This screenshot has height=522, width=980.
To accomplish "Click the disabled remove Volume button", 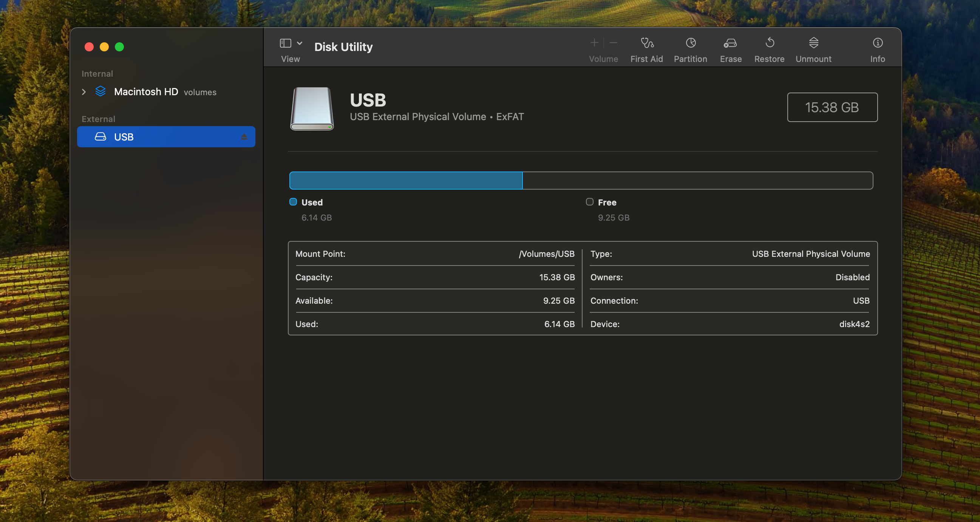I will click(x=613, y=43).
